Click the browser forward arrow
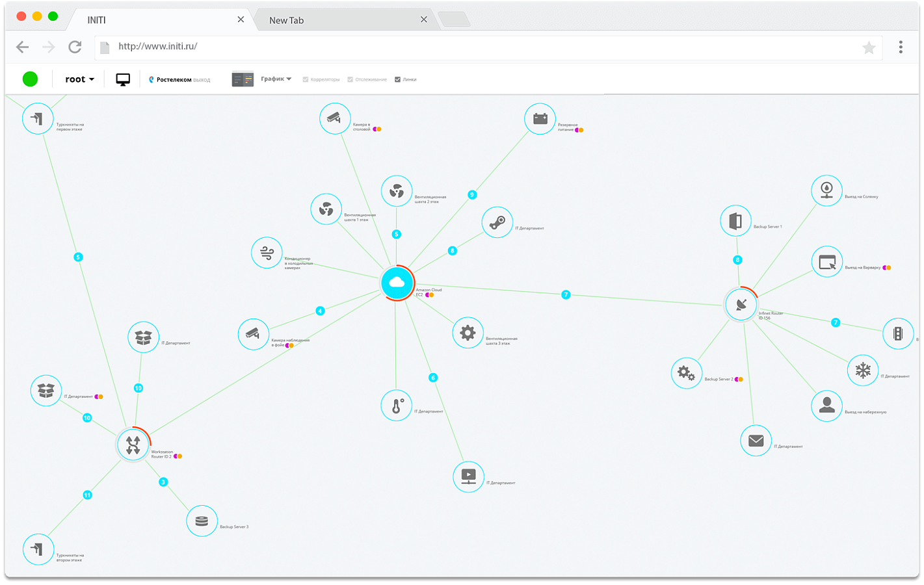The width and height of the screenshot is (924, 585). [x=49, y=47]
